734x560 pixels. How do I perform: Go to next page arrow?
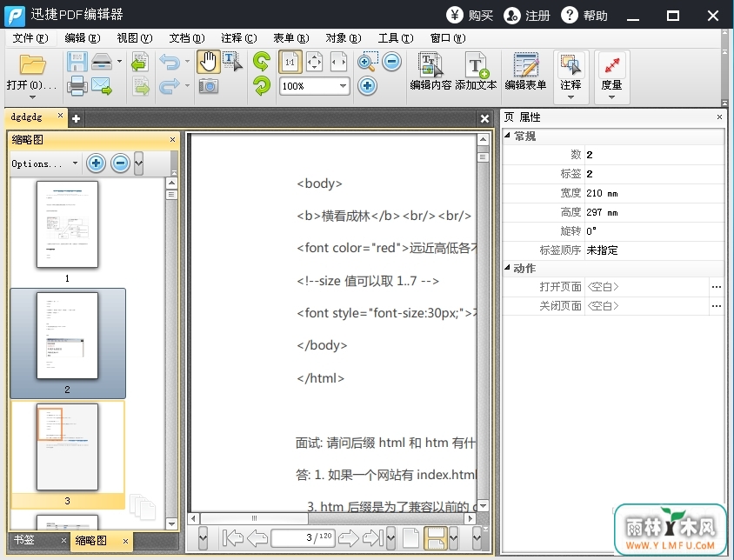pos(348,538)
